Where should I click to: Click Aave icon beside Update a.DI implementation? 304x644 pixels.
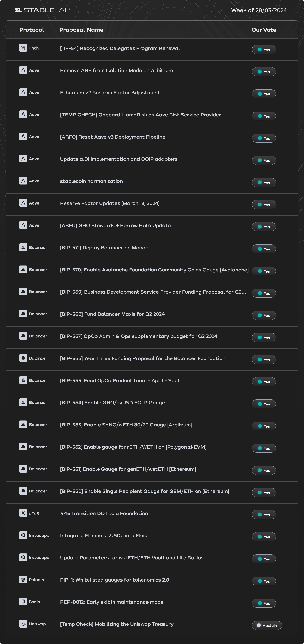[x=23, y=159]
